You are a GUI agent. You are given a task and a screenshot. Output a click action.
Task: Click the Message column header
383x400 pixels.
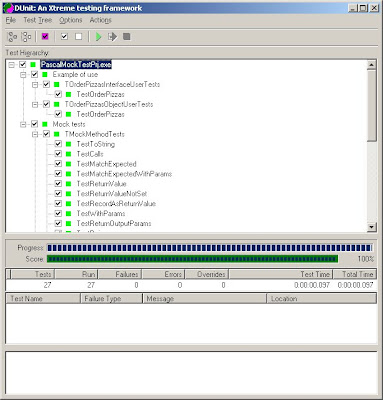[x=204, y=298]
